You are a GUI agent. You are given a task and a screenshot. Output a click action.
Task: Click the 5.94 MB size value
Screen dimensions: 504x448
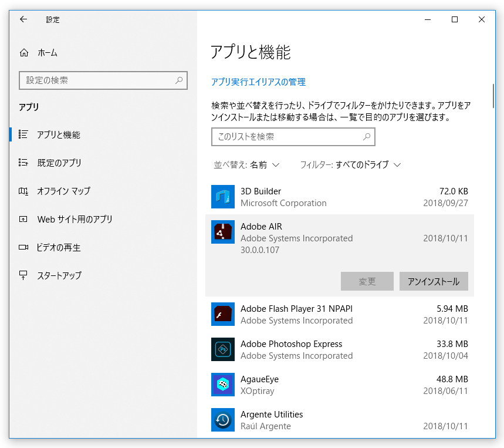452,309
